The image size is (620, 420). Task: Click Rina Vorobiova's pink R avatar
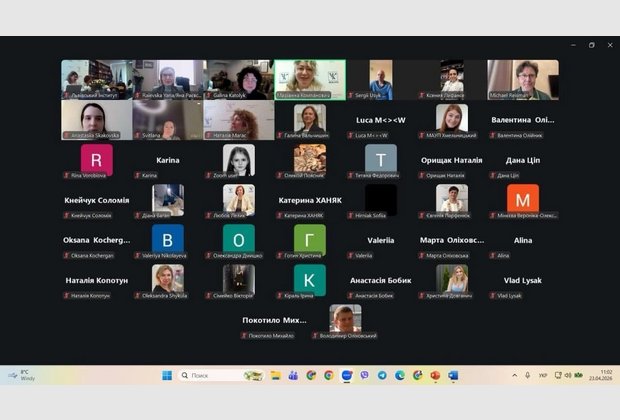click(x=97, y=159)
